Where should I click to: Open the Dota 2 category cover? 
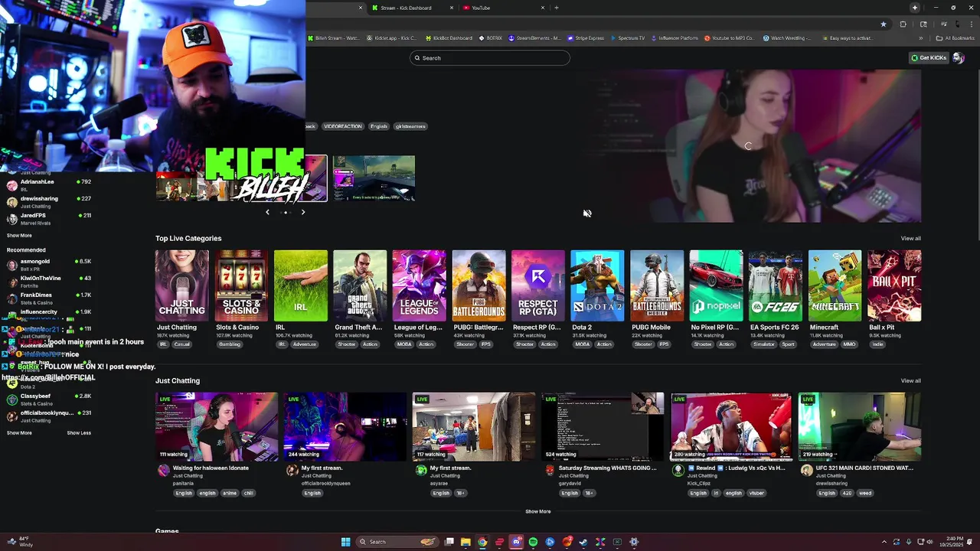[597, 285]
